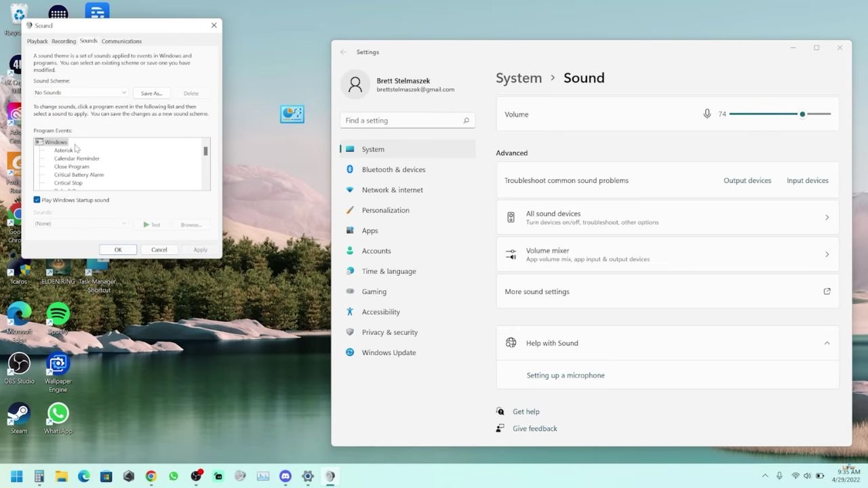Click the Get help icon
This screenshot has width=868, height=488.
500,411
